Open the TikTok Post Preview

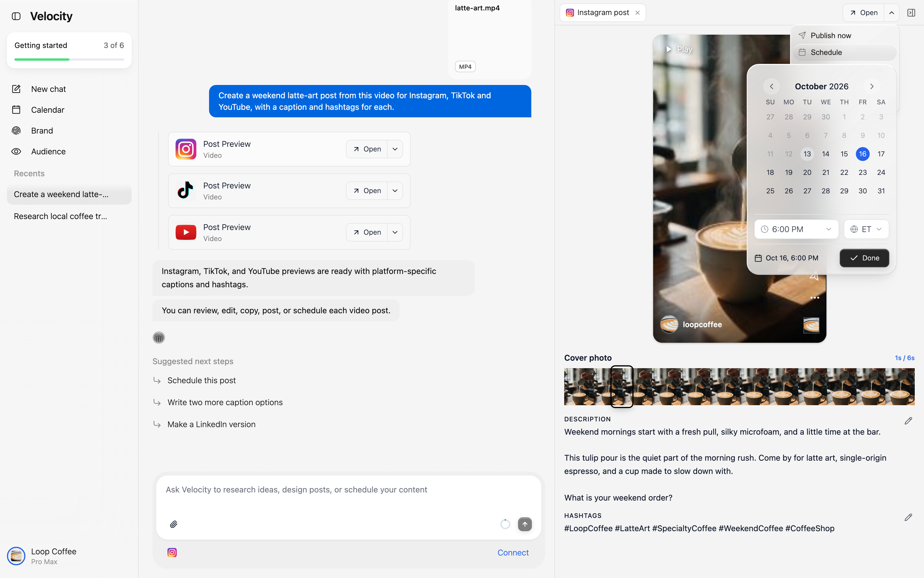point(366,191)
